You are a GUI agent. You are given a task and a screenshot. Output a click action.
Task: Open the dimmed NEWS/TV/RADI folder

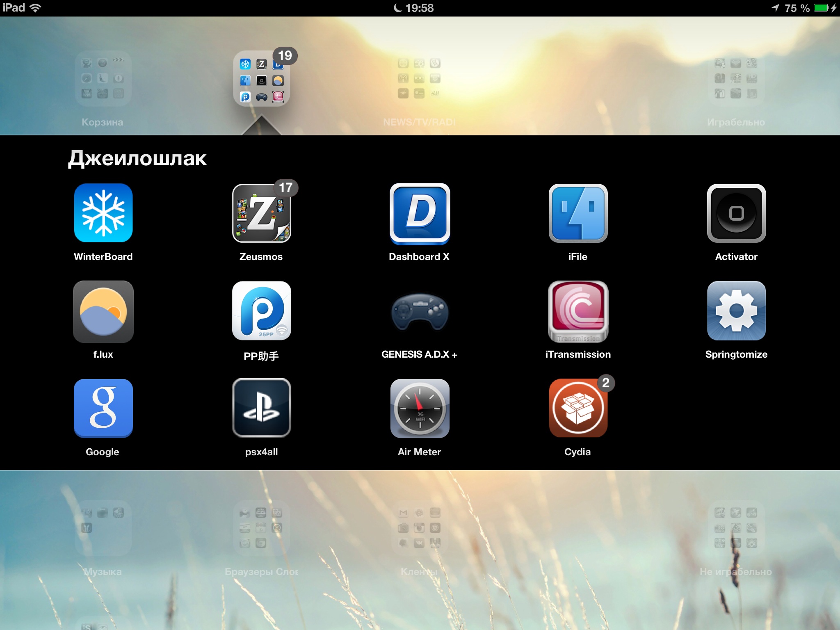[x=419, y=78]
